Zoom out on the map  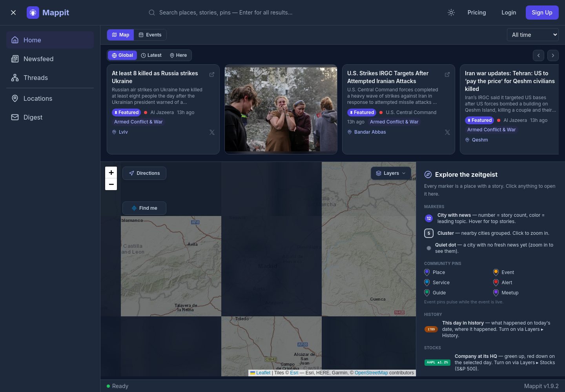point(111,184)
